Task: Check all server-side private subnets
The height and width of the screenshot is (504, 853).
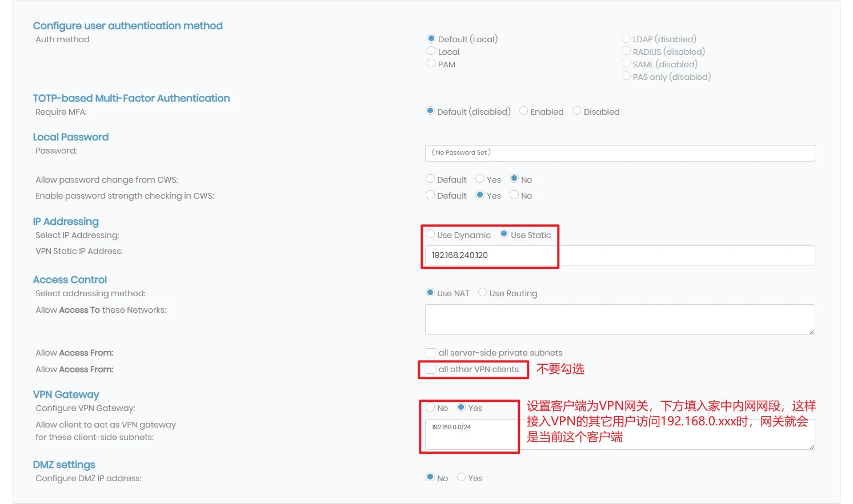Action: [x=430, y=353]
